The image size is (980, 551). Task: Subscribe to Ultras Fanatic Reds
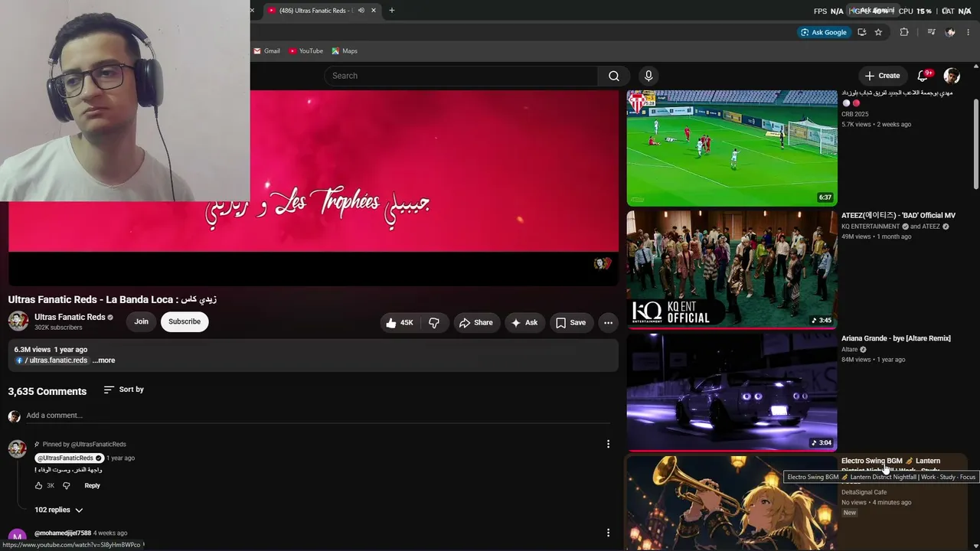[185, 321]
